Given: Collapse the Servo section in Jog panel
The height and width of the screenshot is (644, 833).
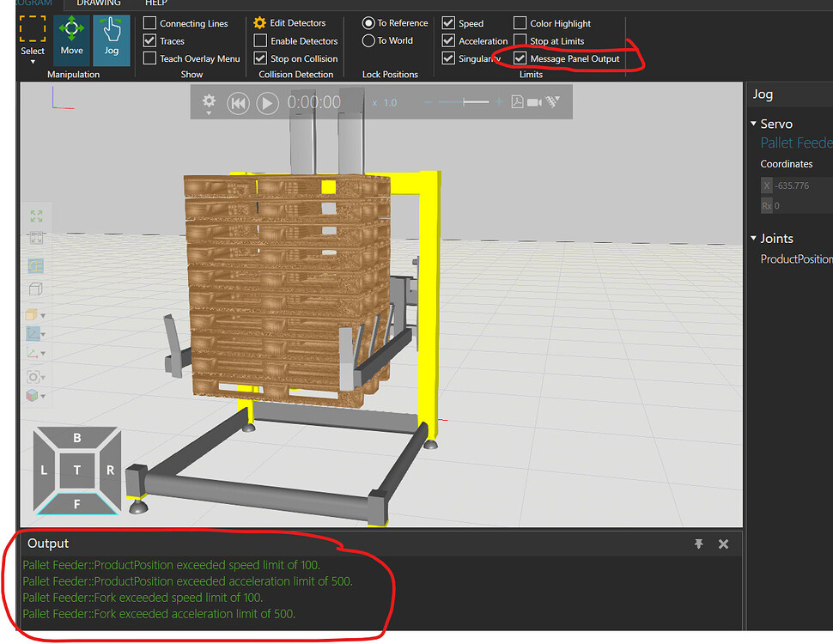Looking at the screenshot, I should pos(754,124).
